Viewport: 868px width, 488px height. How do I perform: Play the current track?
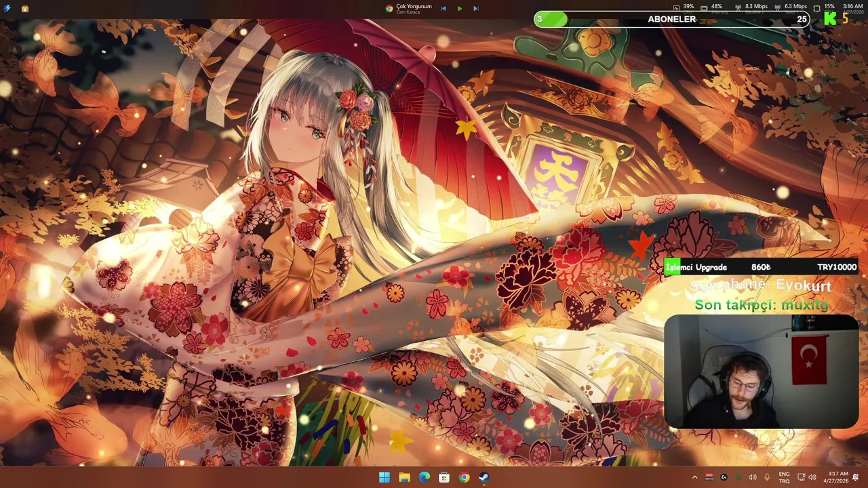(x=460, y=9)
